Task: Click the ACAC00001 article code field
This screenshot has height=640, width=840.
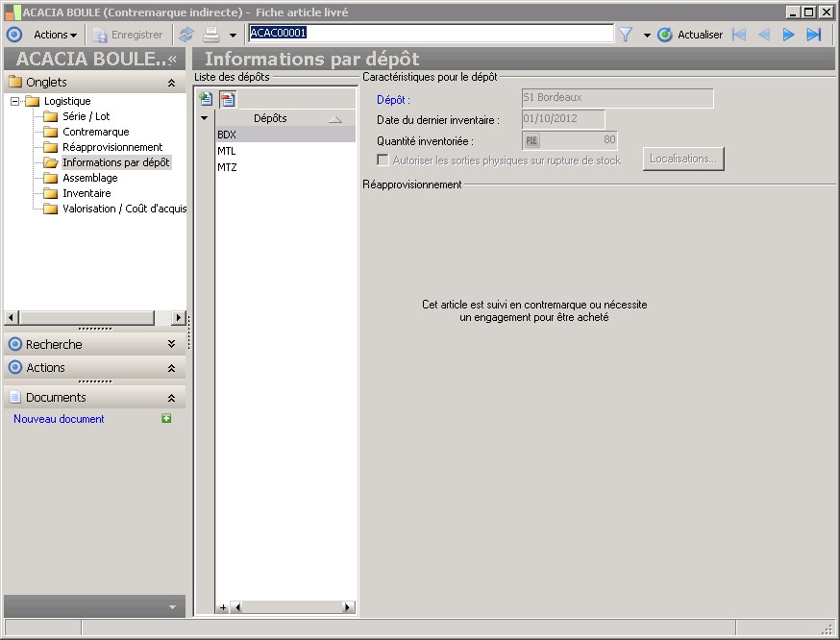Action: pos(431,34)
